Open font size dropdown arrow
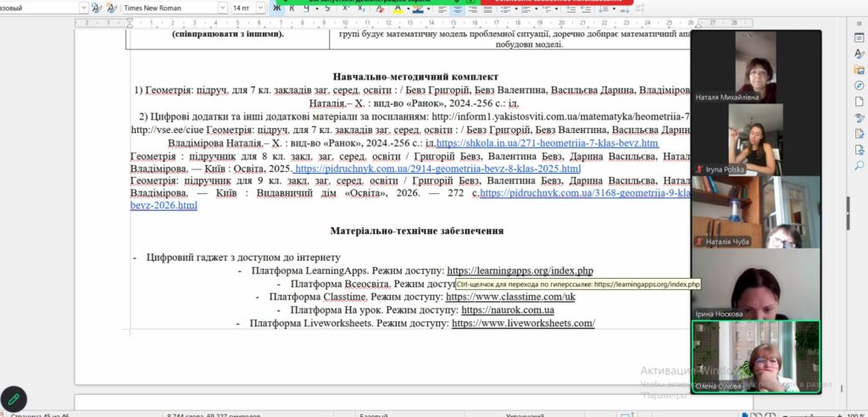Image resolution: width=868 pixels, height=417 pixels. (260, 8)
